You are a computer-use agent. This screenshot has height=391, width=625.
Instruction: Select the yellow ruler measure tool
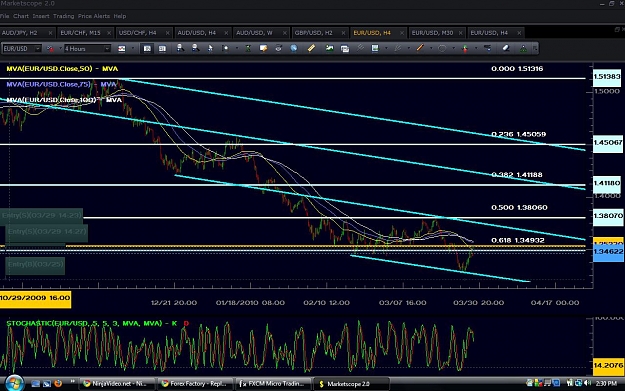(311, 48)
